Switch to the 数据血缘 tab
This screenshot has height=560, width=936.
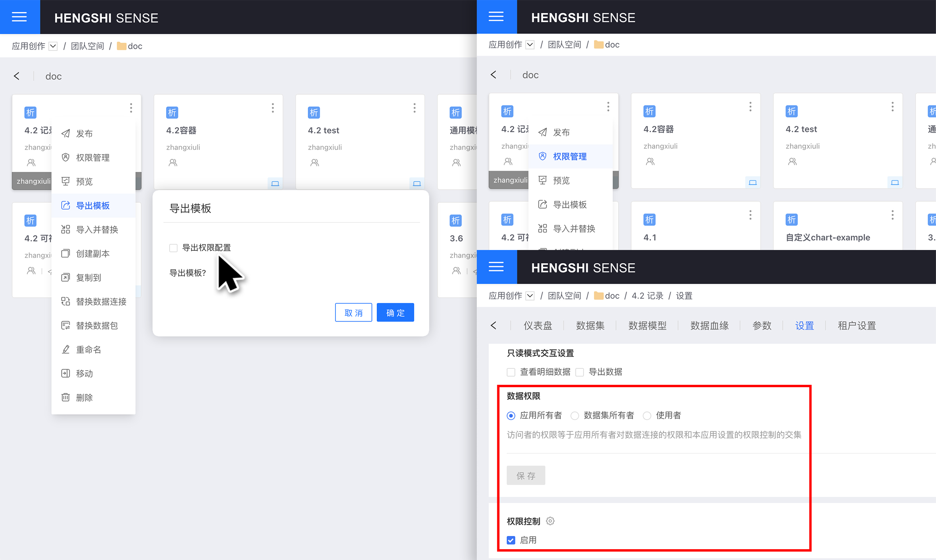(x=709, y=326)
